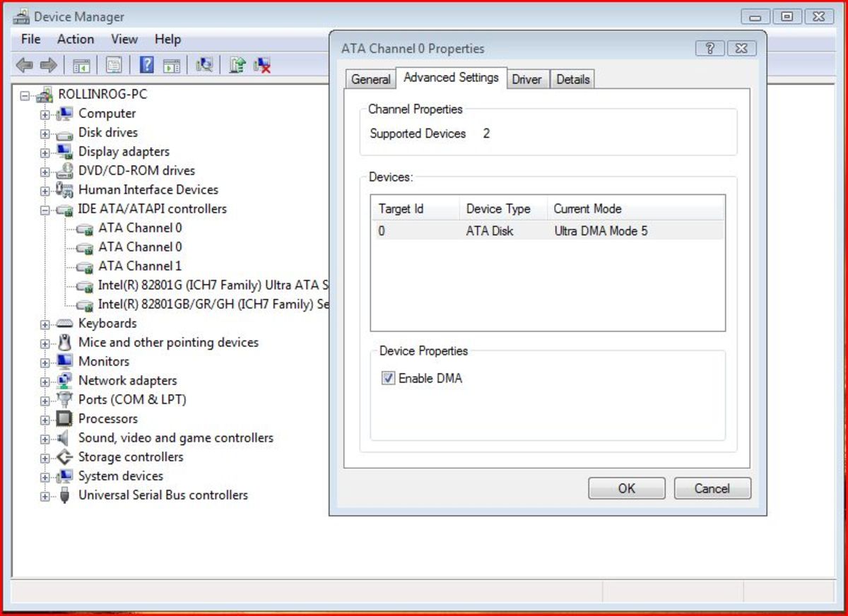
Task: Open the Action menu
Action: point(75,39)
